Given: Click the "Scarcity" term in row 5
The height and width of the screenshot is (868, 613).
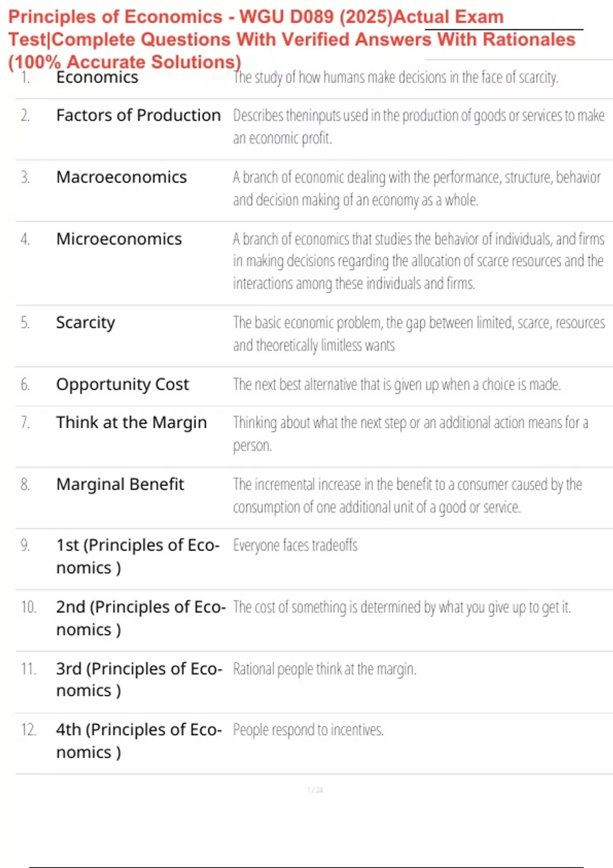Looking at the screenshot, I should point(85,323).
